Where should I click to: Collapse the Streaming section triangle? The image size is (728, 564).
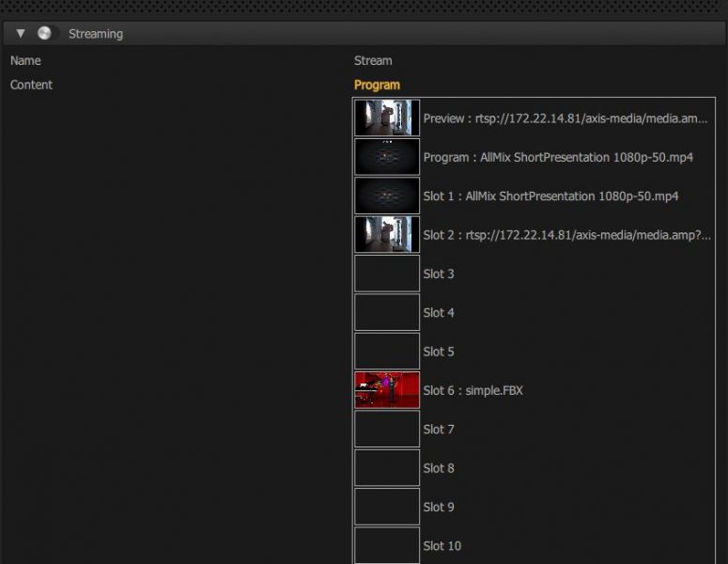point(21,34)
